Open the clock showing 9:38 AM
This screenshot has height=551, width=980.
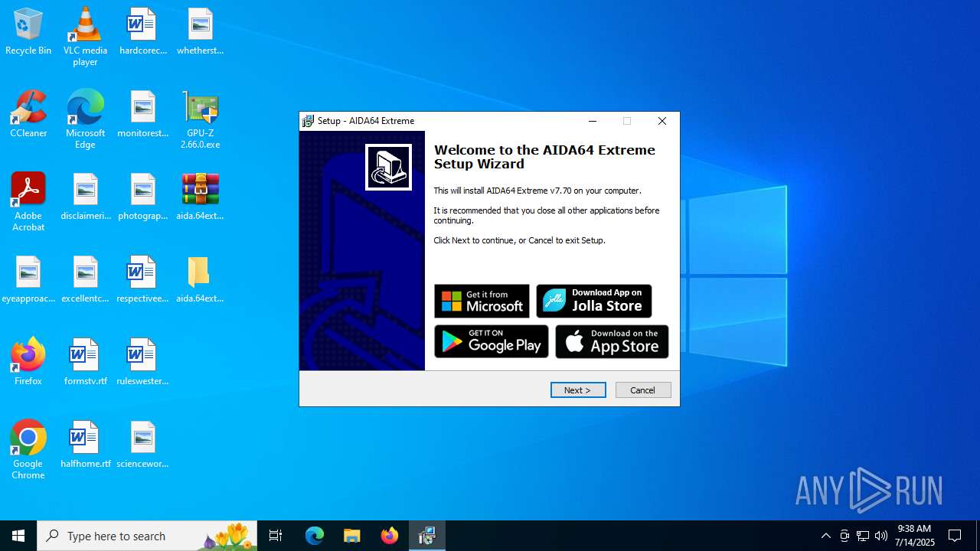(916, 536)
